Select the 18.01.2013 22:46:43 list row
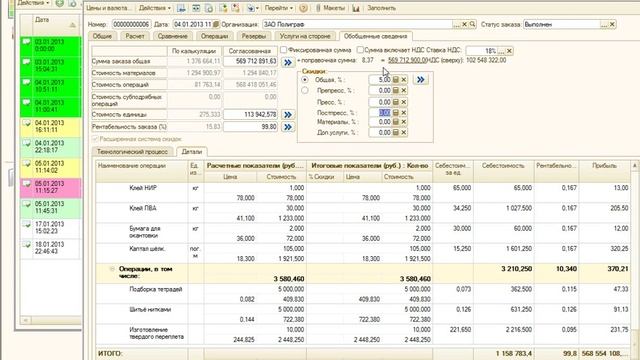 [51, 248]
